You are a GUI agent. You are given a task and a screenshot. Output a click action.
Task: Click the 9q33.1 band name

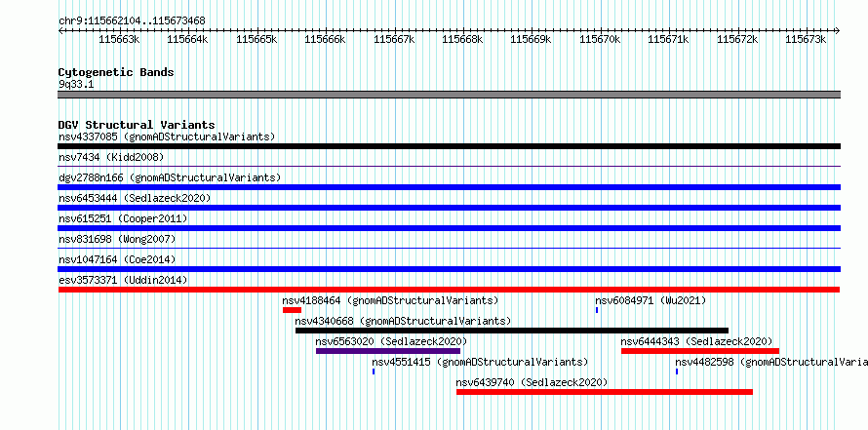pyautogui.click(x=76, y=84)
